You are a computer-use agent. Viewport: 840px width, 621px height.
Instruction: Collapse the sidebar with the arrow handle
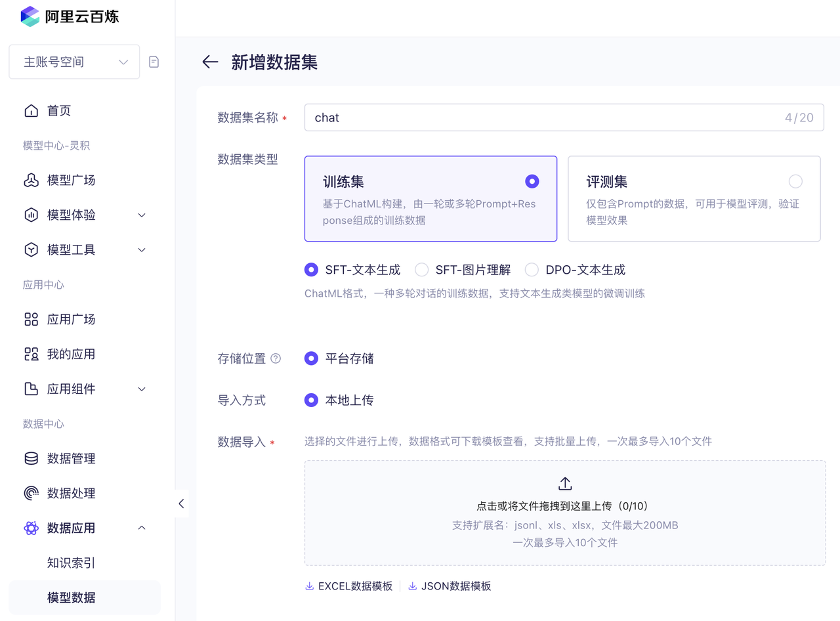tap(181, 503)
